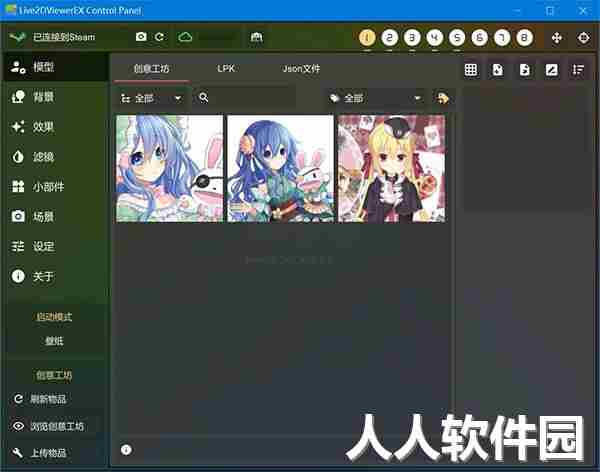Viewport: 600px width, 472px height.
Task: Click the tag edit icon beside filter
Action: pos(443,98)
